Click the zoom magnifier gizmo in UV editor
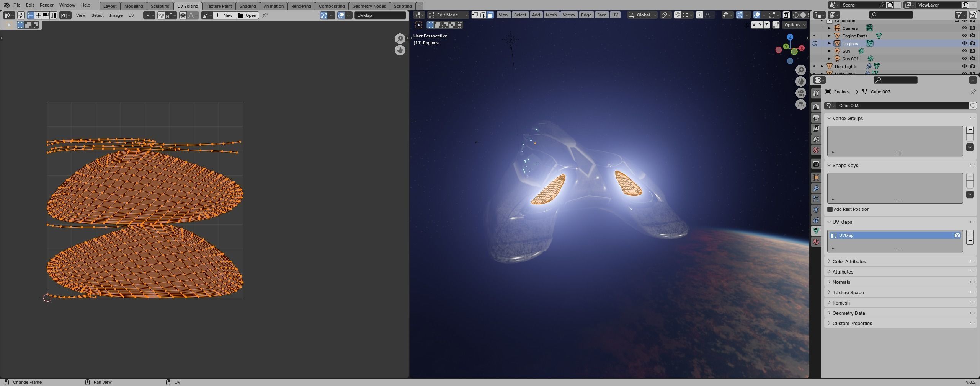980x386 pixels. (x=400, y=38)
